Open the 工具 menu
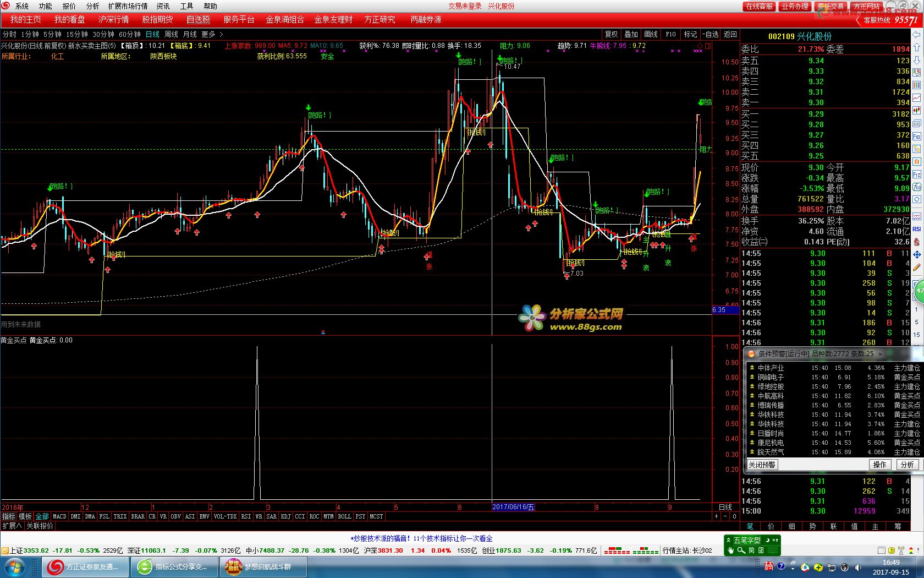 coord(186,6)
